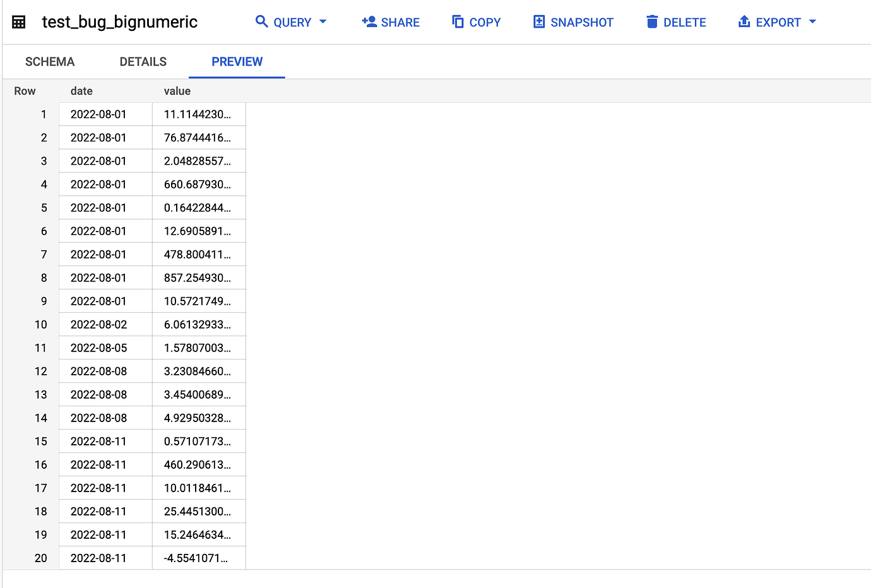The height and width of the screenshot is (588, 871).
Task: Switch to the DETAILS tab
Action: (143, 61)
